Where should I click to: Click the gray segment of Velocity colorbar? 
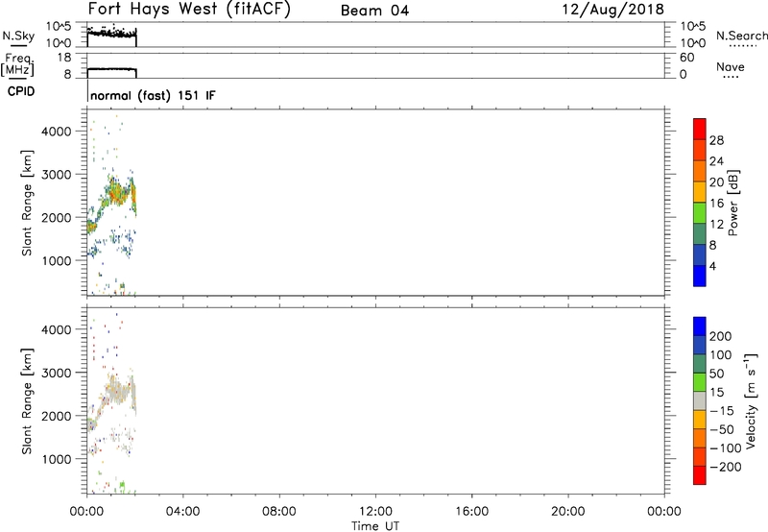pos(700,401)
